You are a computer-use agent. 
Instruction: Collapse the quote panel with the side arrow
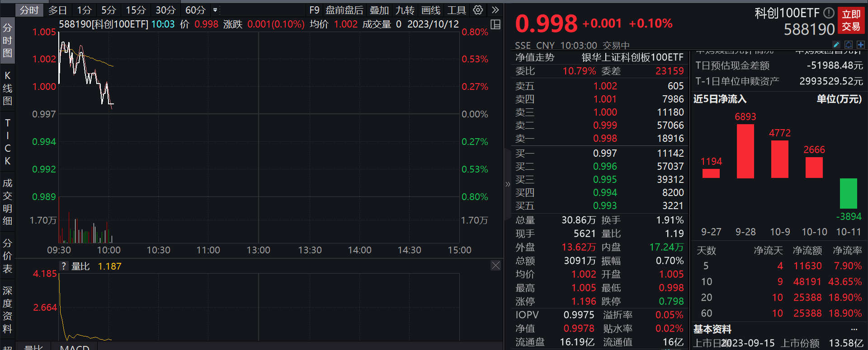[x=508, y=184]
